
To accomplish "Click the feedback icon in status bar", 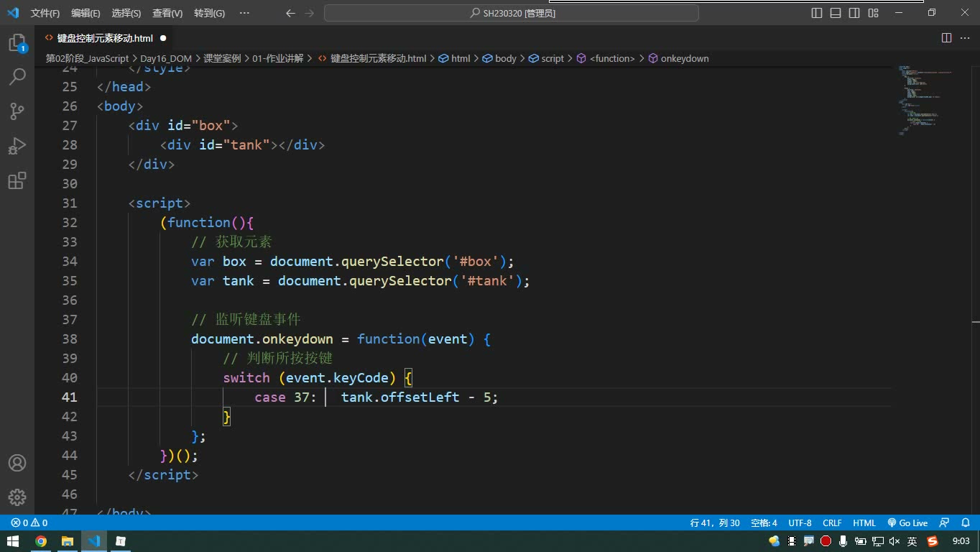I will pyautogui.click(x=944, y=523).
